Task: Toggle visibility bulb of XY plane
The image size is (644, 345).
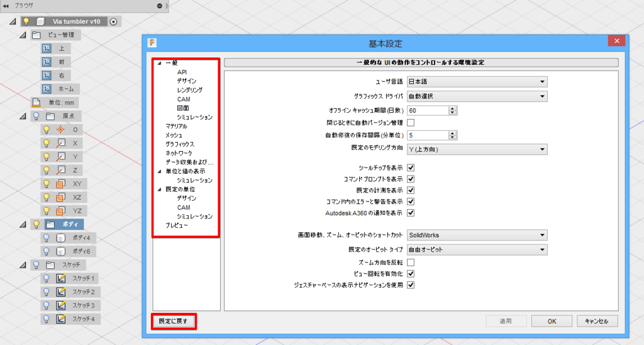Action: tap(47, 184)
